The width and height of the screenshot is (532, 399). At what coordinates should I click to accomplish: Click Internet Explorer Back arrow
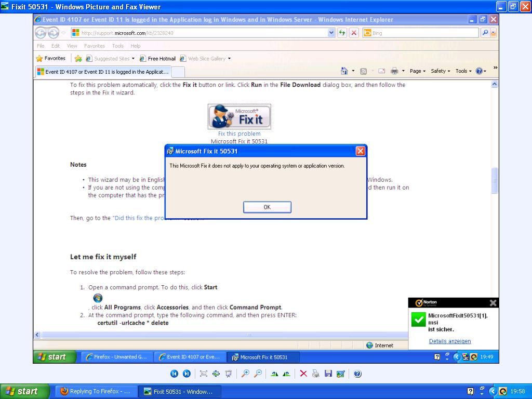pyautogui.click(x=41, y=33)
